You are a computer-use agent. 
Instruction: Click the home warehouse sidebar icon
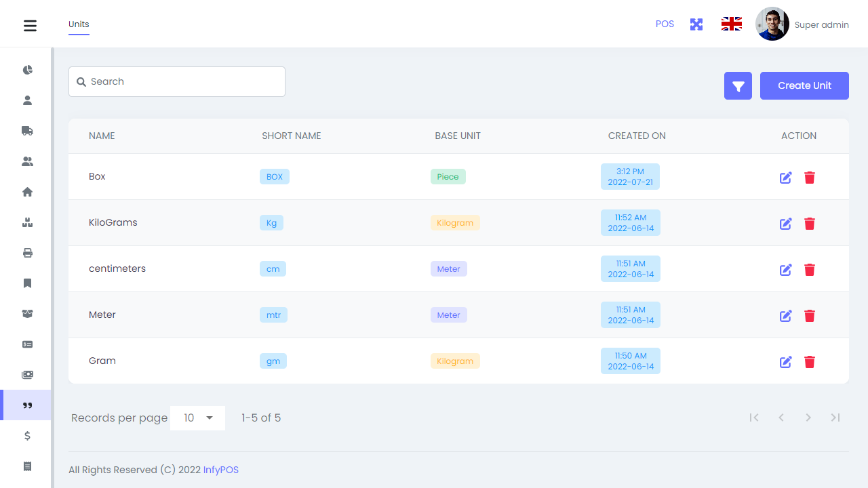pos(28,192)
